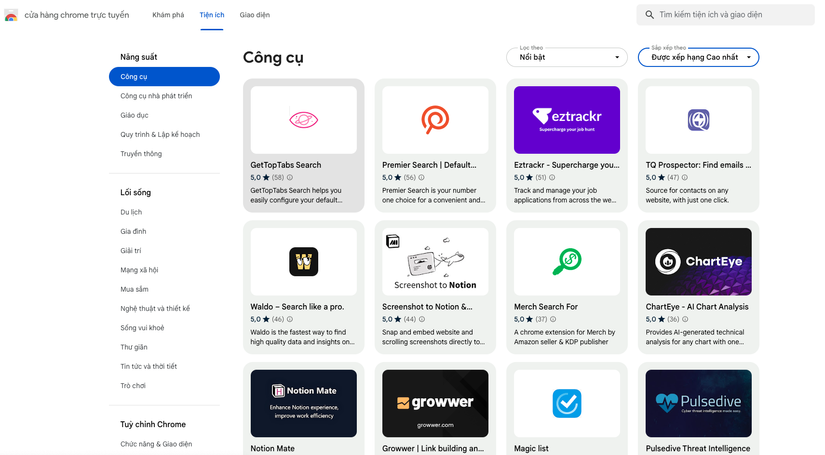Open Công cụ nhà phát triển category
Screen dimensions: 825x455
(x=156, y=96)
